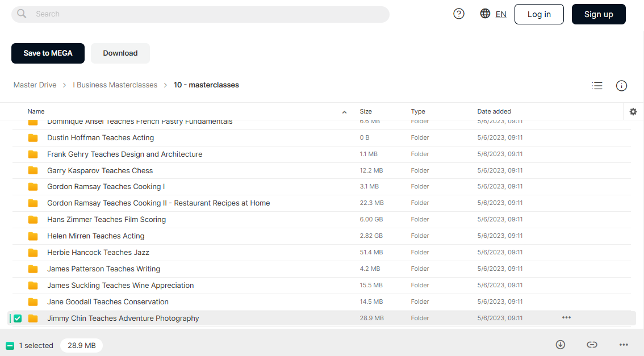This screenshot has height=356, width=644.
Task: Click the 6.00 GB size of Hans Zimmer
Action: (371, 219)
